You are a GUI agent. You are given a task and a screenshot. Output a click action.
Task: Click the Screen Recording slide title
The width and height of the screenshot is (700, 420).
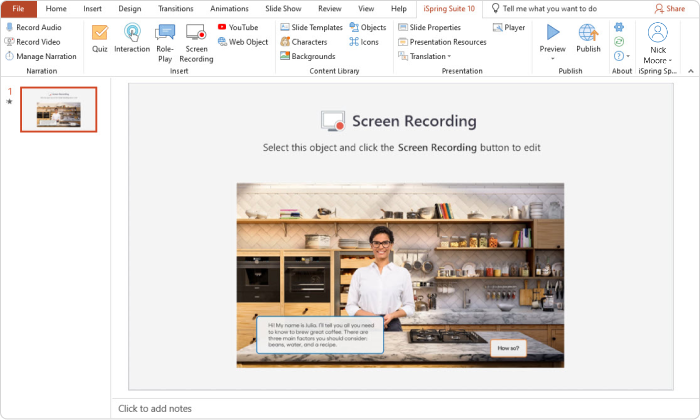(414, 121)
